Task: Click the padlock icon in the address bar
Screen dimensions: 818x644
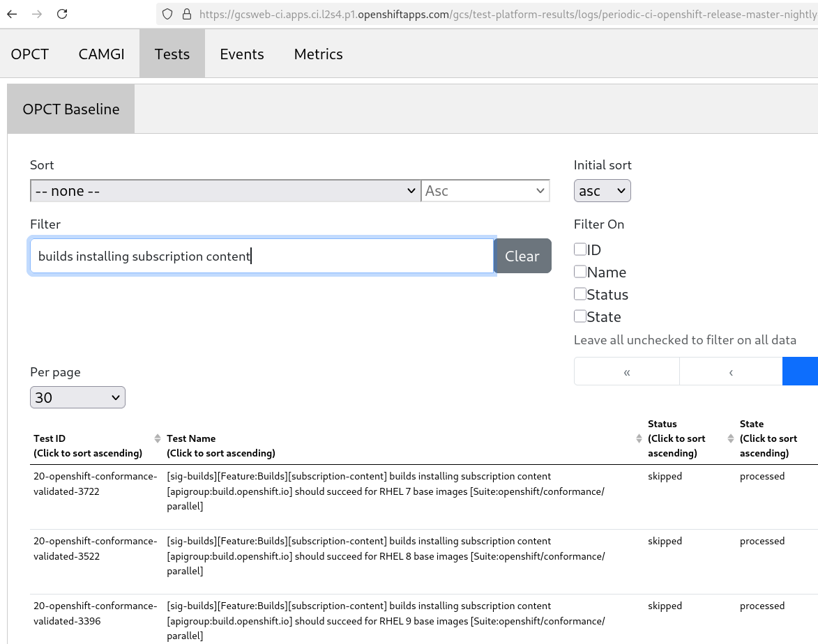Action: coord(185,14)
